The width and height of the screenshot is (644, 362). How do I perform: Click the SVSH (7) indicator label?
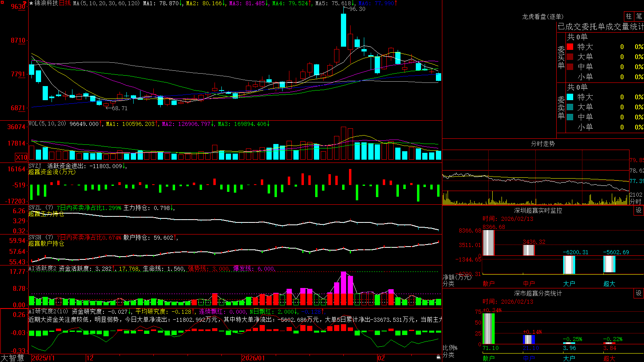click(x=41, y=238)
